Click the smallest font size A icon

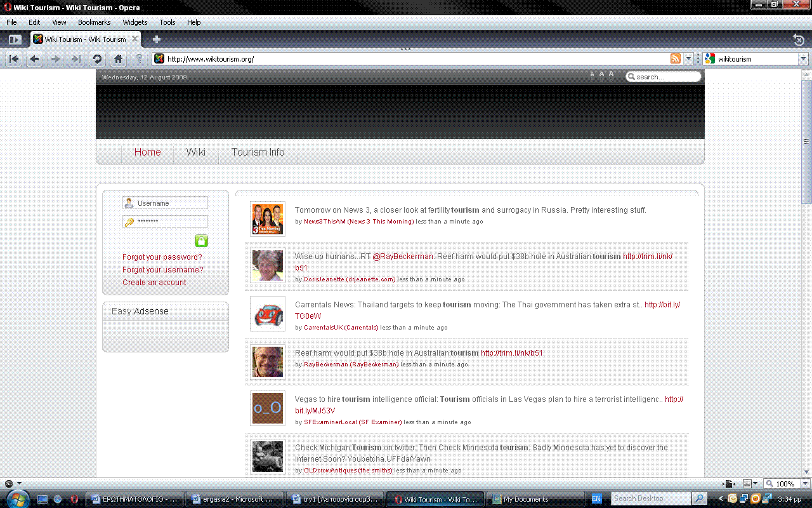point(592,76)
